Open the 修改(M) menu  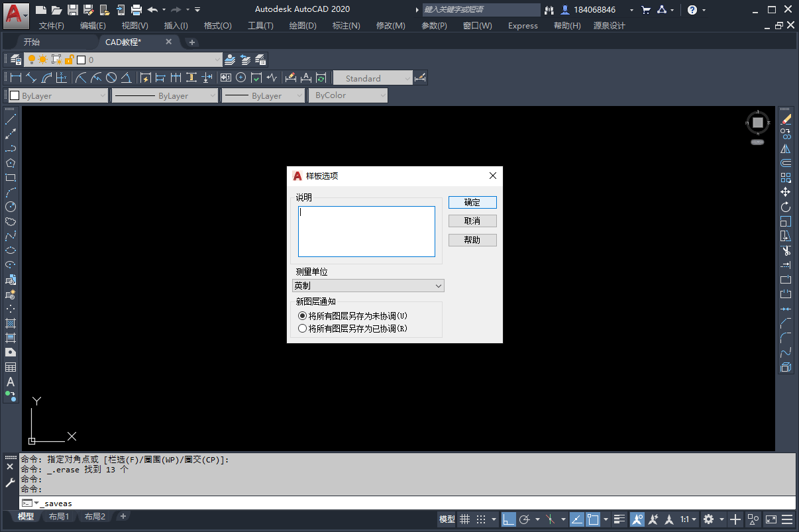(x=390, y=26)
